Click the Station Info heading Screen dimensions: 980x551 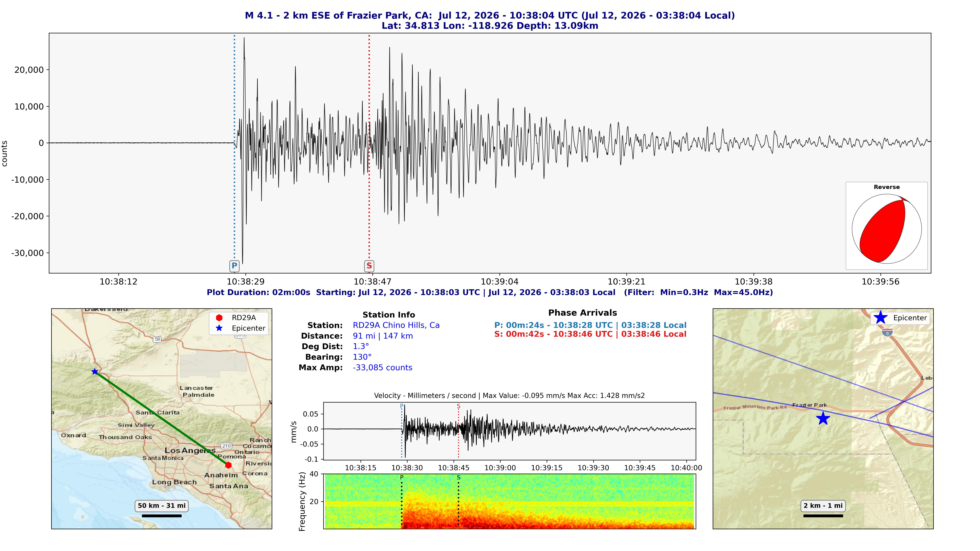389,315
